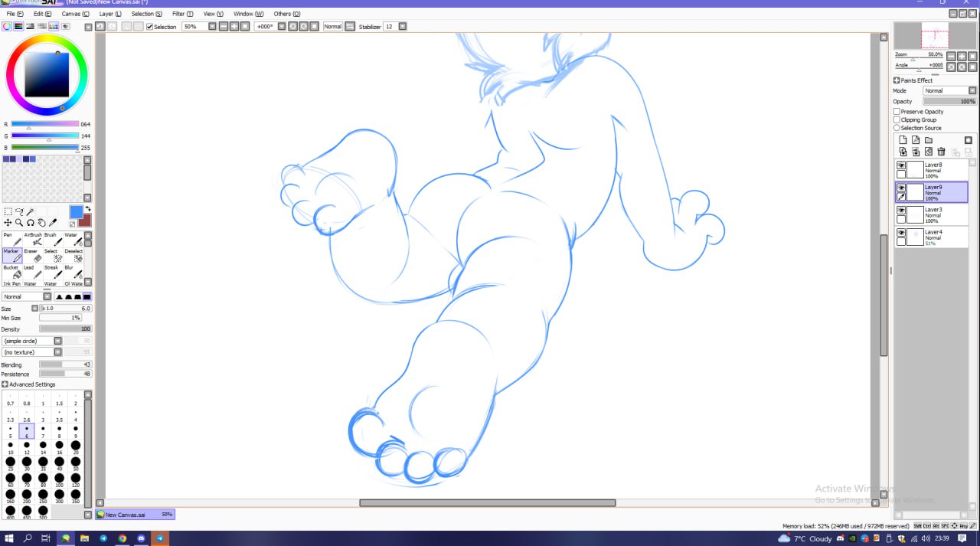This screenshot has height=546, width=980.
Task: Select brush size 12 preset
Action: (27, 446)
